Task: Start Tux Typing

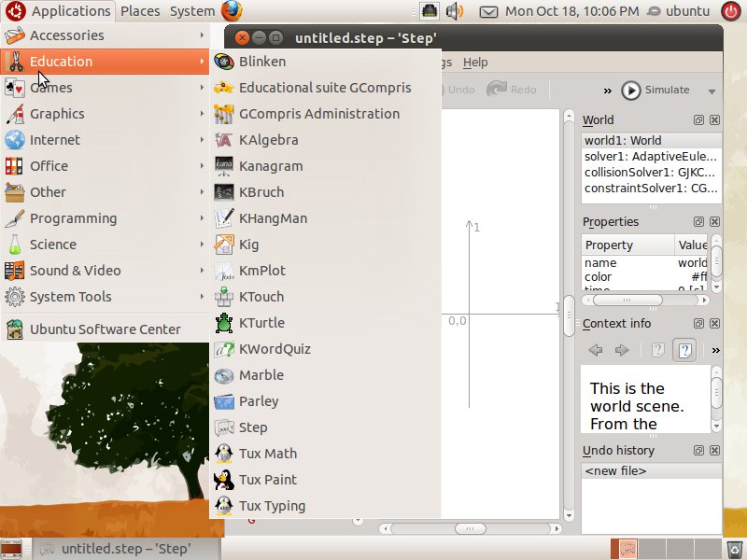Action: pos(325,506)
